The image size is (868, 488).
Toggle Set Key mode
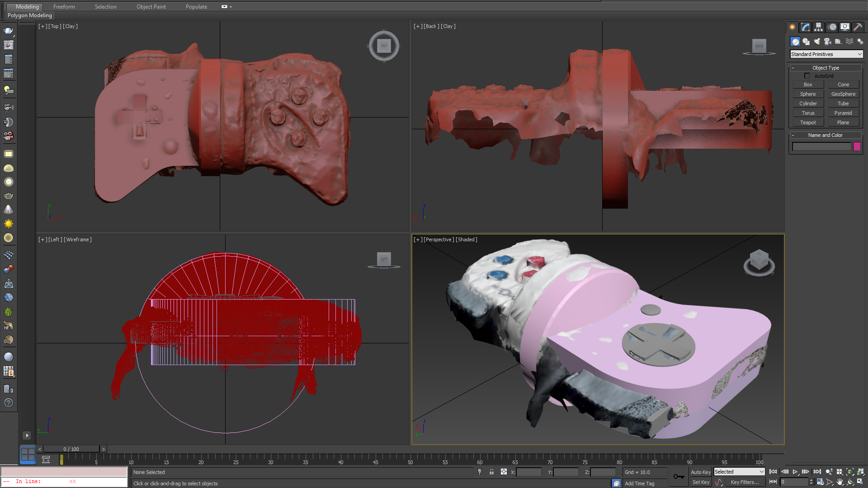coord(701,482)
